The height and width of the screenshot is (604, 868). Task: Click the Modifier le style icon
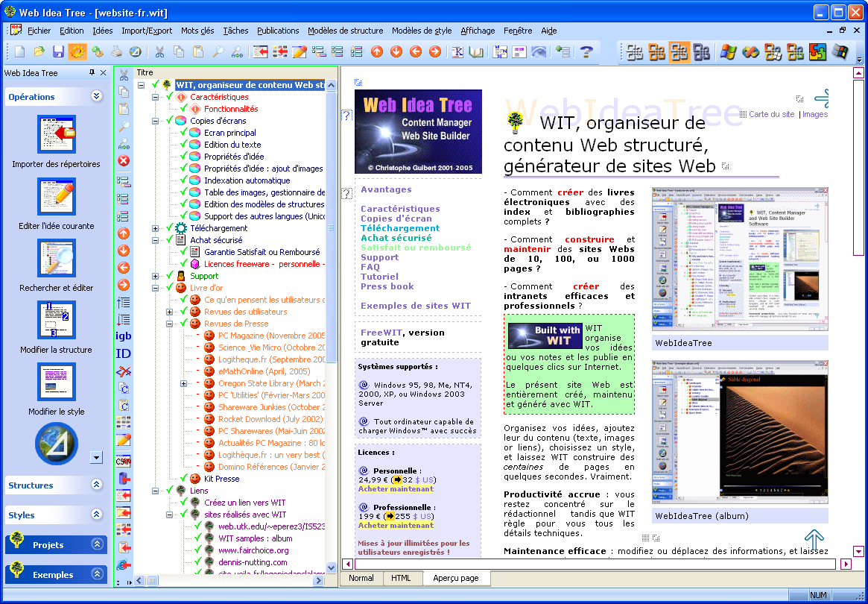click(56, 382)
